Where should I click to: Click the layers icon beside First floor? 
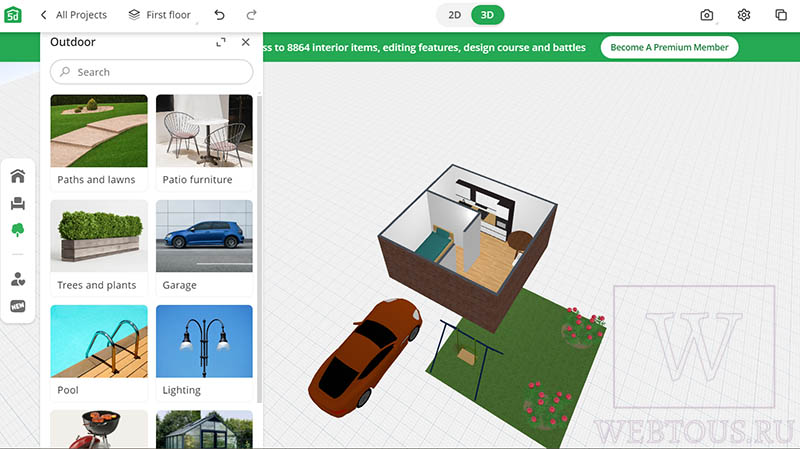click(x=134, y=15)
